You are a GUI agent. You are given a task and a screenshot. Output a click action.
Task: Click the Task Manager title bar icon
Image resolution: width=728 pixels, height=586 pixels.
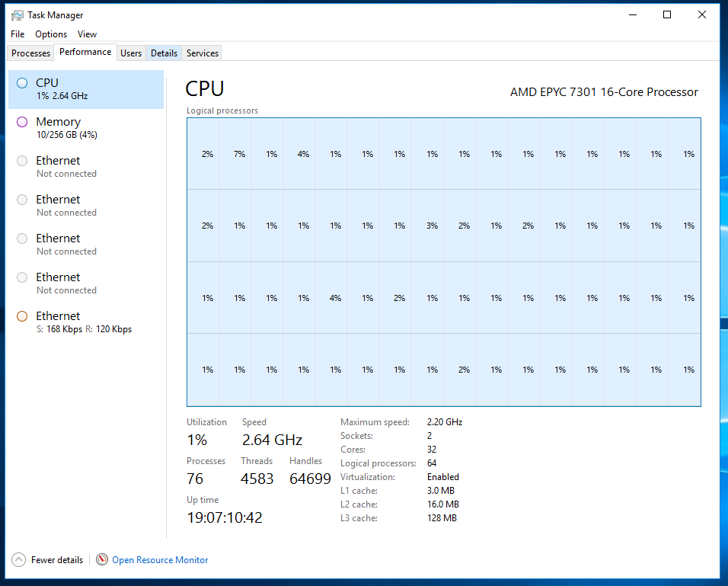[18, 15]
